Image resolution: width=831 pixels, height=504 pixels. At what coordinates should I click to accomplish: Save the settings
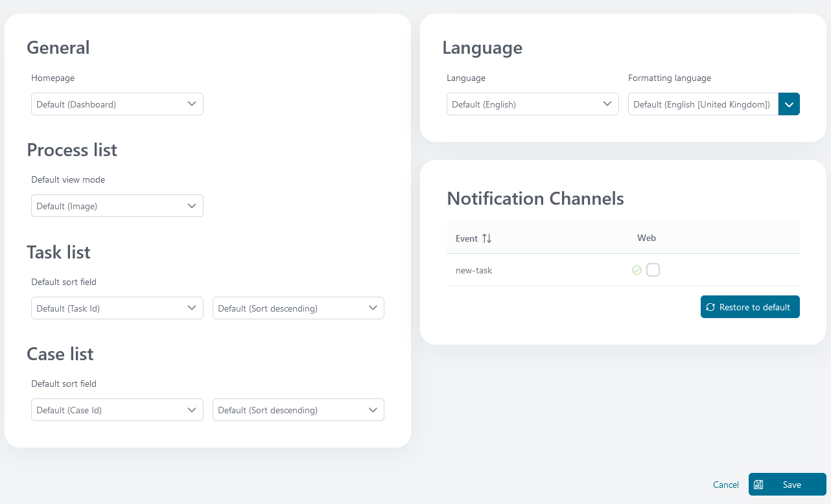(x=788, y=485)
